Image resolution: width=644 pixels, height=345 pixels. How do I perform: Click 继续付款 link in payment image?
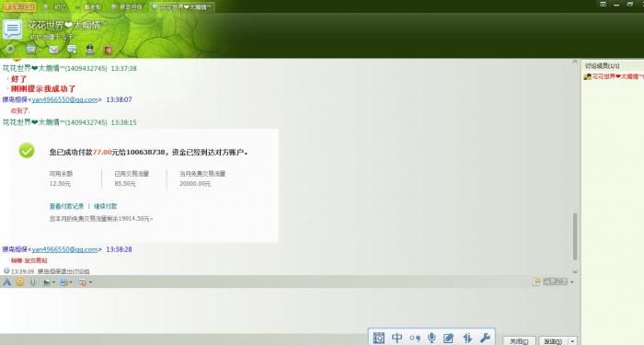click(x=106, y=206)
